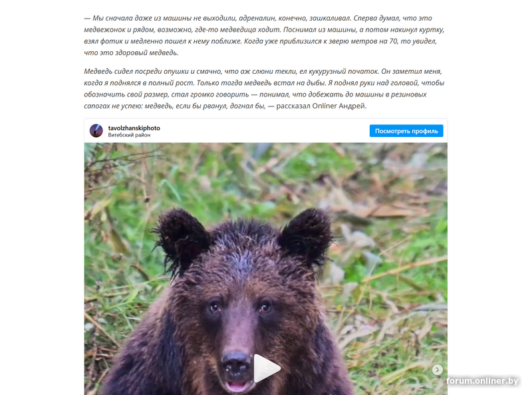Open the tavolzhanskiphoto username link
The height and width of the screenshot is (395, 532).
tap(134, 128)
